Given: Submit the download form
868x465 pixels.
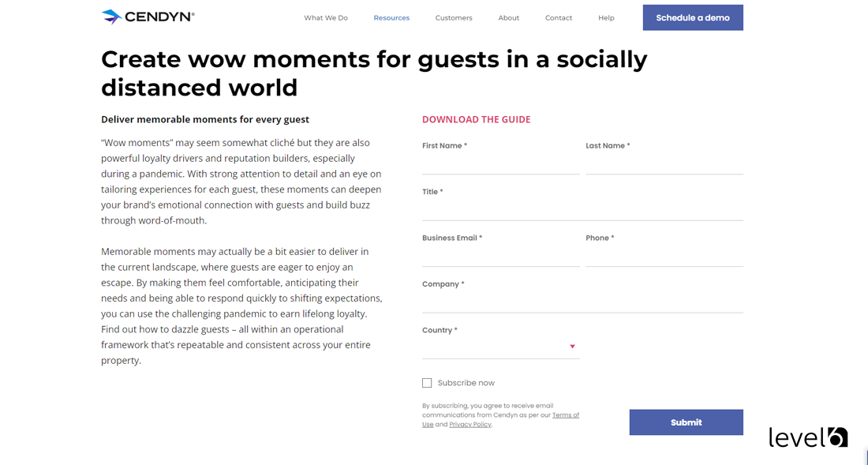Looking at the screenshot, I should (x=686, y=422).
